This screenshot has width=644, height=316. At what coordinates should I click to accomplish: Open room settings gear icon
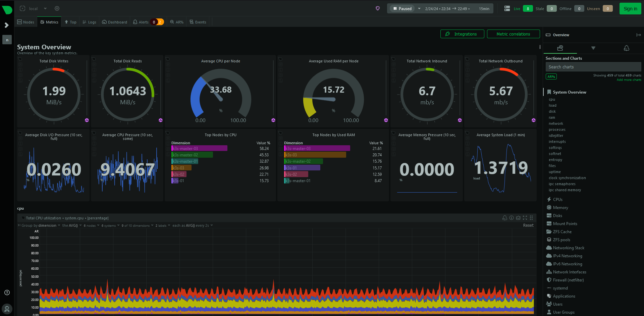click(x=57, y=8)
